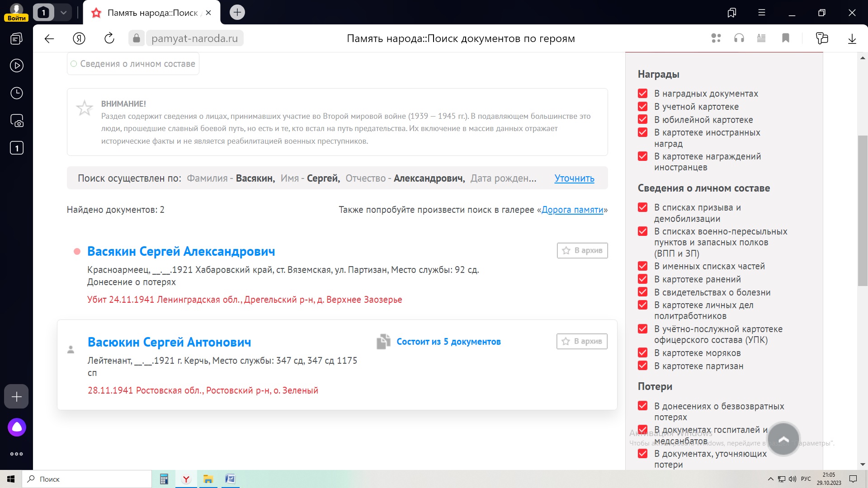868x488 pixels.
Task: Reload the page with refresh icon
Action: pos(109,38)
